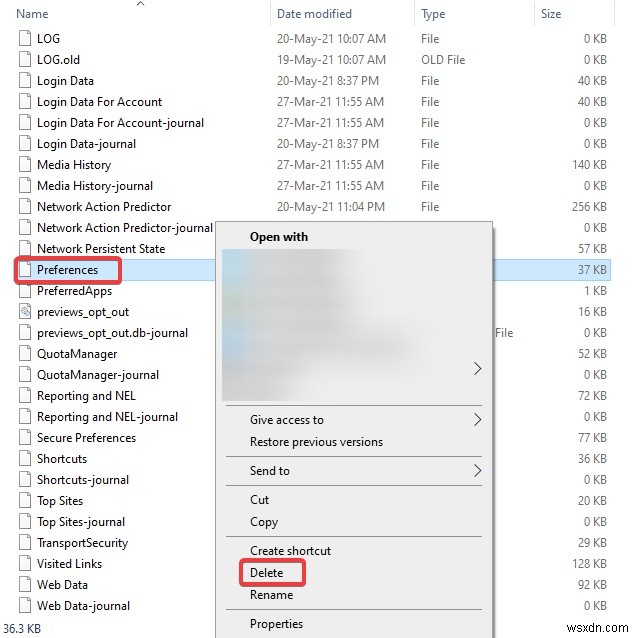The height and width of the screenshot is (638, 640).
Task: Select the Shortcuts-journal file name
Action: [x=83, y=480]
